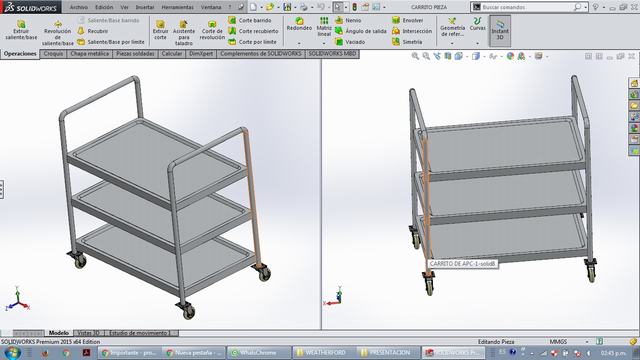This screenshot has width=640, height=360.
Task: Open the Curvas dropdown arrow
Action: tap(478, 43)
